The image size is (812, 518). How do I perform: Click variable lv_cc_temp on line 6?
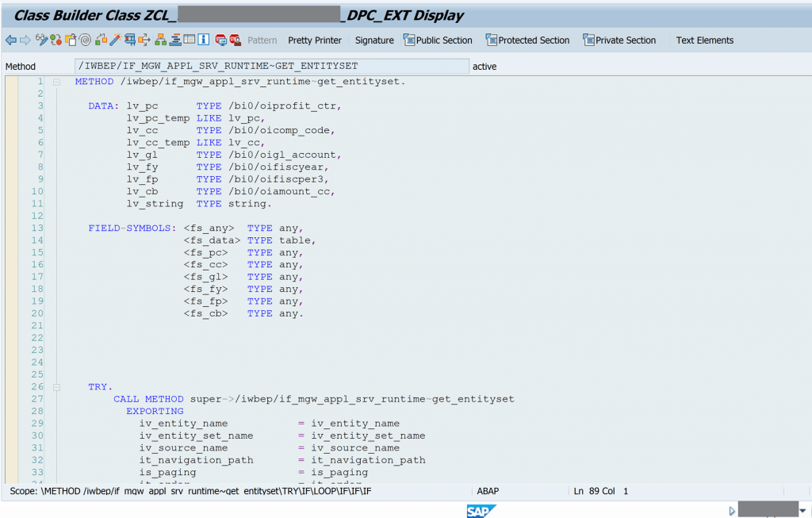click(x=158, y=143)
